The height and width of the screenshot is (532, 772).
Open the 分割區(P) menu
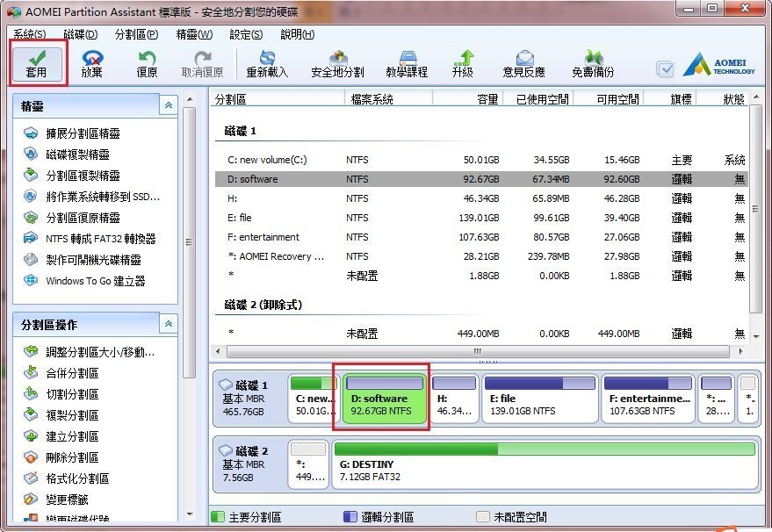(x=136, y=34)
